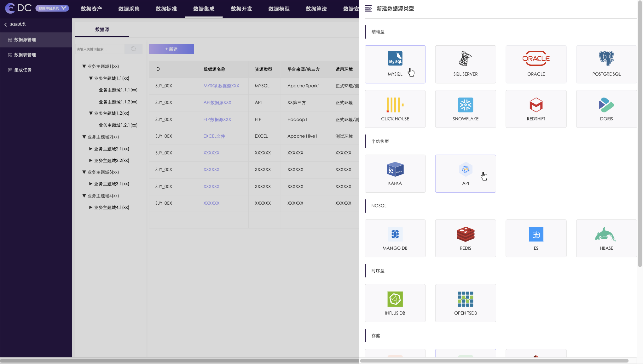Open the 数据资产 top menu
This screenshot has height=364, width=643.
point(91,9)
